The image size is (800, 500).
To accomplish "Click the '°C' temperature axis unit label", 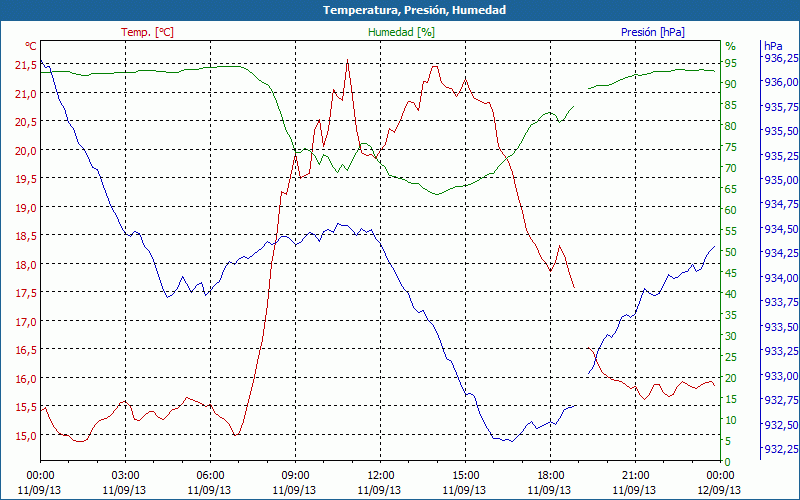I will pos(31,46).
